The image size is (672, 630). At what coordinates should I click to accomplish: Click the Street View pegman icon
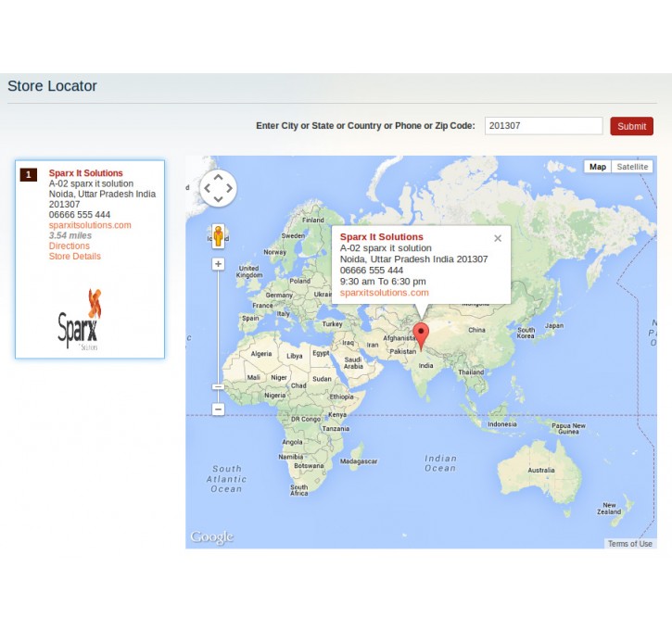[218, 236]
